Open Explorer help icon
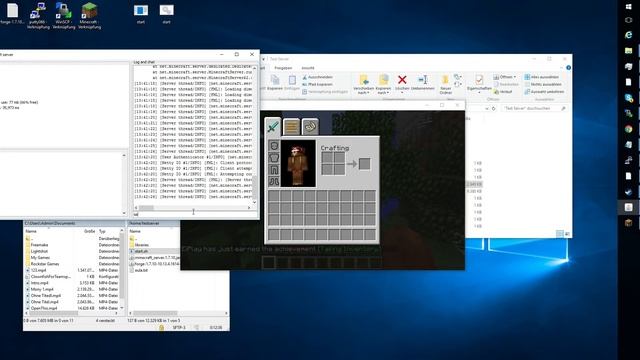640x360 pixels. click(x=568, y=68)
